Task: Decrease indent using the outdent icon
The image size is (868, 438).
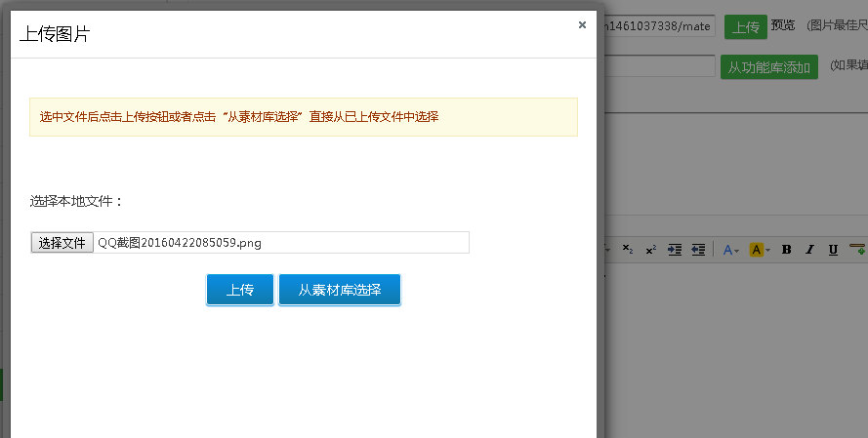Action: [x=698, y=250]
